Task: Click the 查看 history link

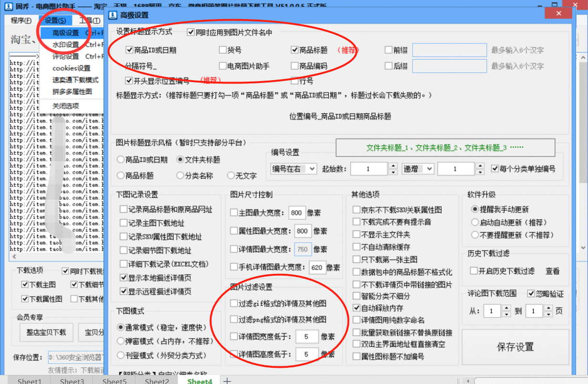Action: click(553, 270)
